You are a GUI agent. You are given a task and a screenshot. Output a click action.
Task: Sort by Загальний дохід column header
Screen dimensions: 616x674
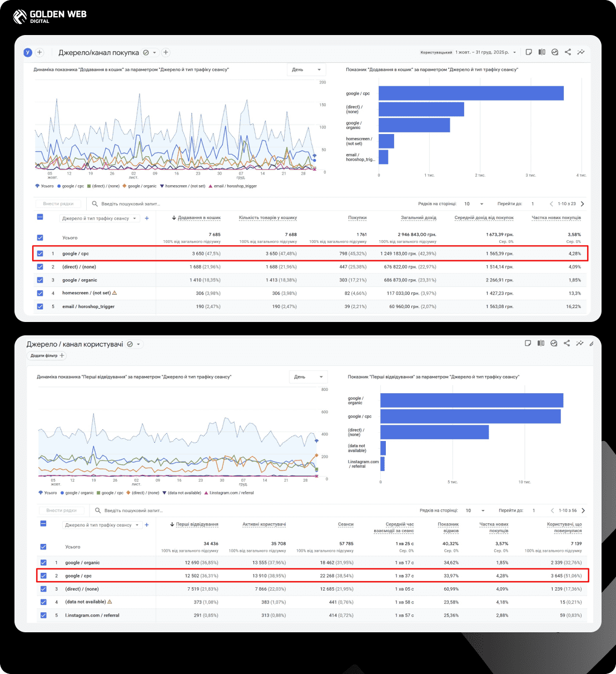[419, 218]
